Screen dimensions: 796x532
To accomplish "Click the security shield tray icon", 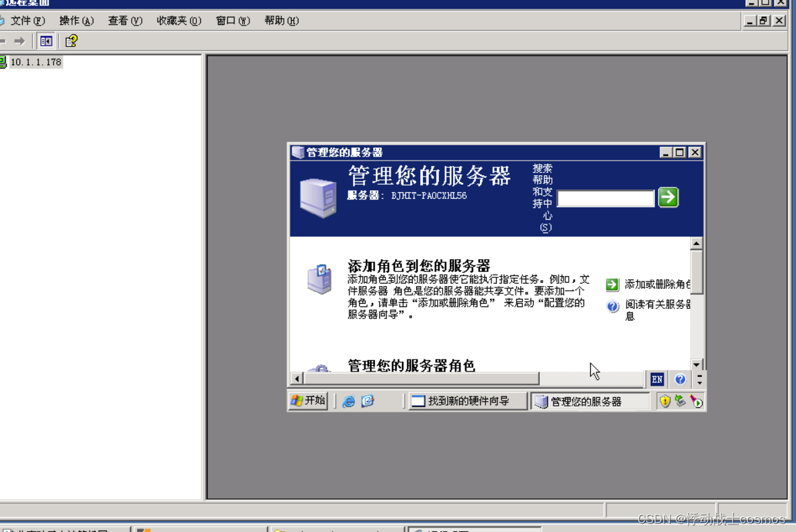I will click(x=664, y=402).
